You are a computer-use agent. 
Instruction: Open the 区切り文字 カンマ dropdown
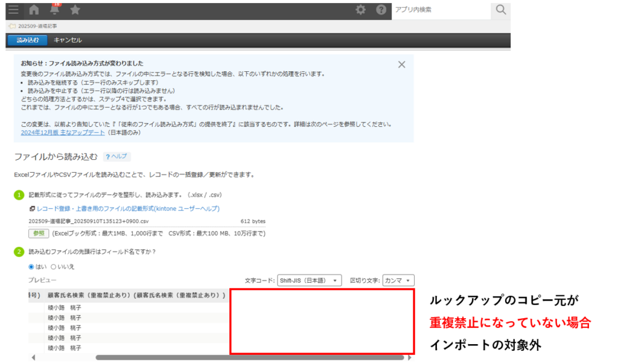[399, 281]
